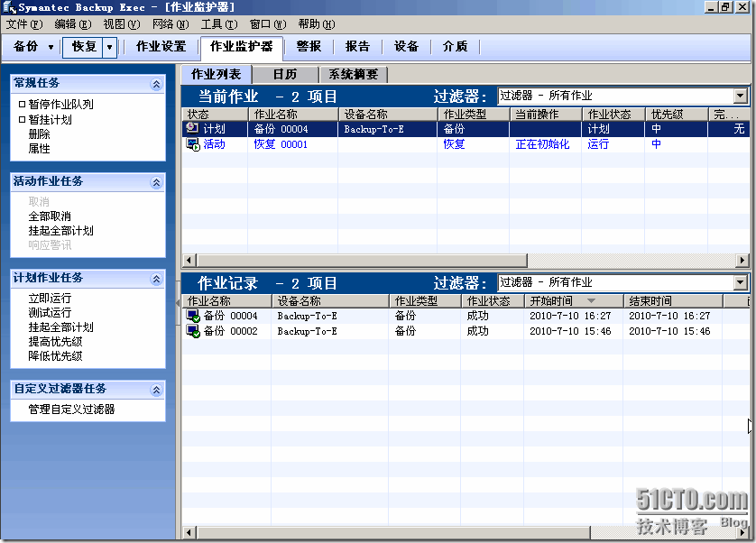Viewport: 756px width, 543px height.
Task: Click the 立即运行 task link
Action: (x=50, y=299)
